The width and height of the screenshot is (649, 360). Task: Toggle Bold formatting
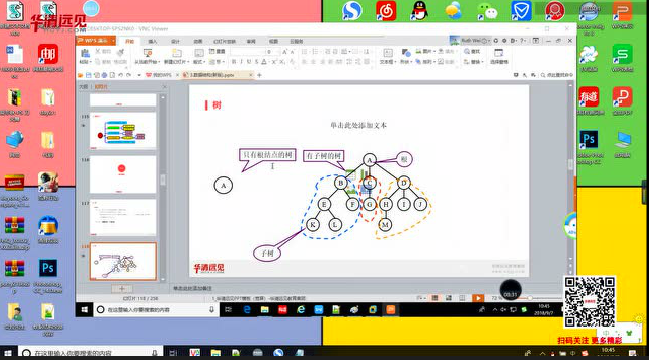click(234, 62)
